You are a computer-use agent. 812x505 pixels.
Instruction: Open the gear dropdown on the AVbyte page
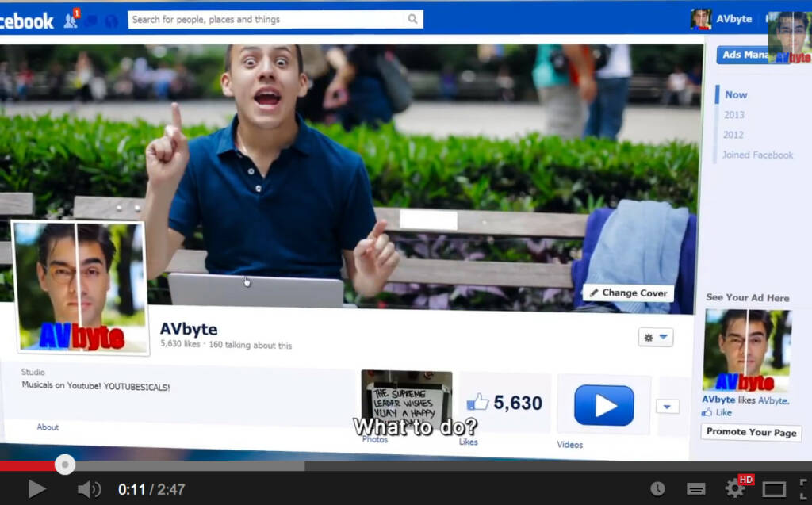(x=648, y=337)
